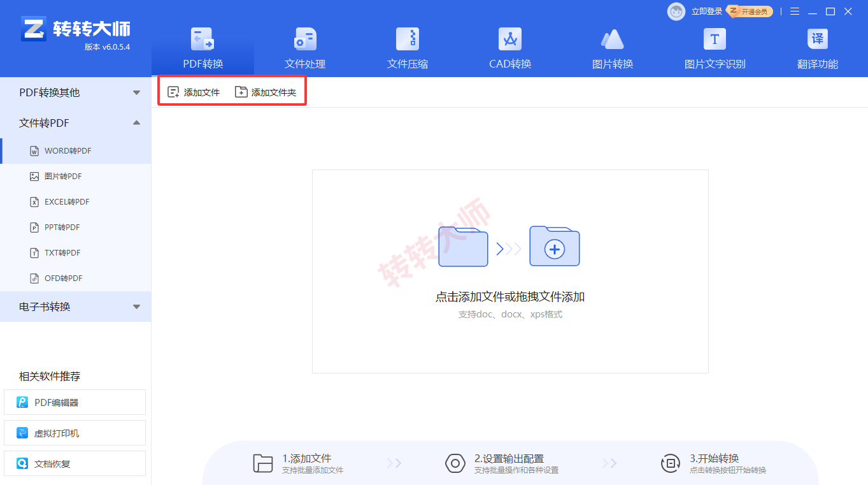868x485 pixels.
Task: Select WORD转PDF in the sidebar
Action: (76, 151)
